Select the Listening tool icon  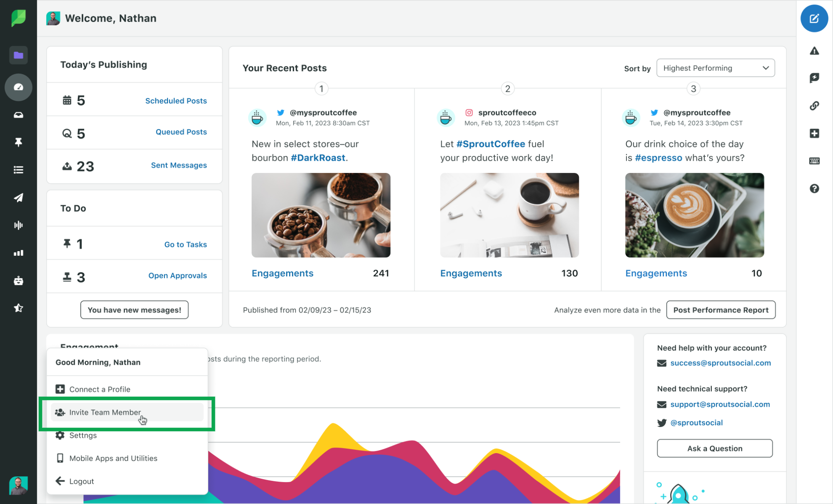coord(17,225)
